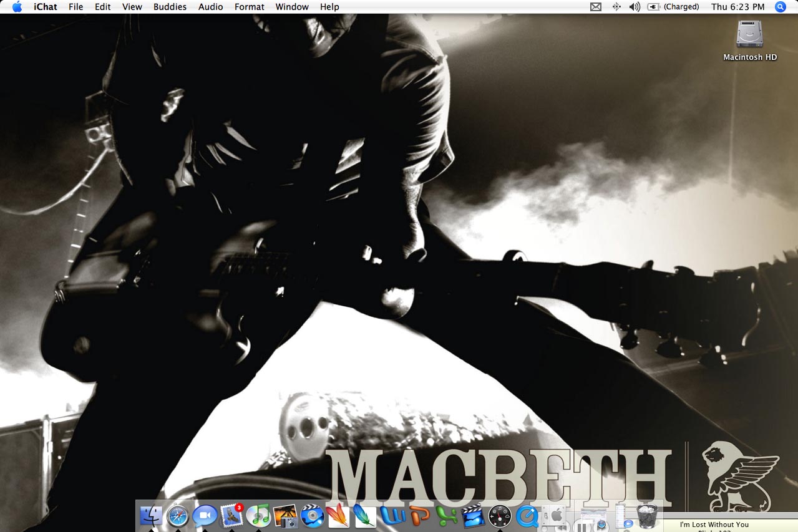The image size is (798, 532).
Task: Click the Bluetooth status icon in menu bar
Action: coord(616,7)
